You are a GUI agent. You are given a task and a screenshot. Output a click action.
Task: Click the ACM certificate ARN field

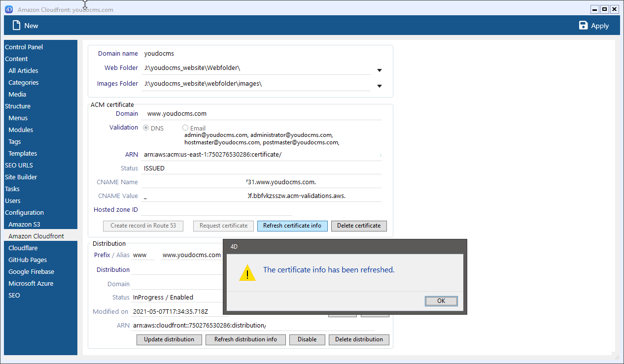click(261, 155)
